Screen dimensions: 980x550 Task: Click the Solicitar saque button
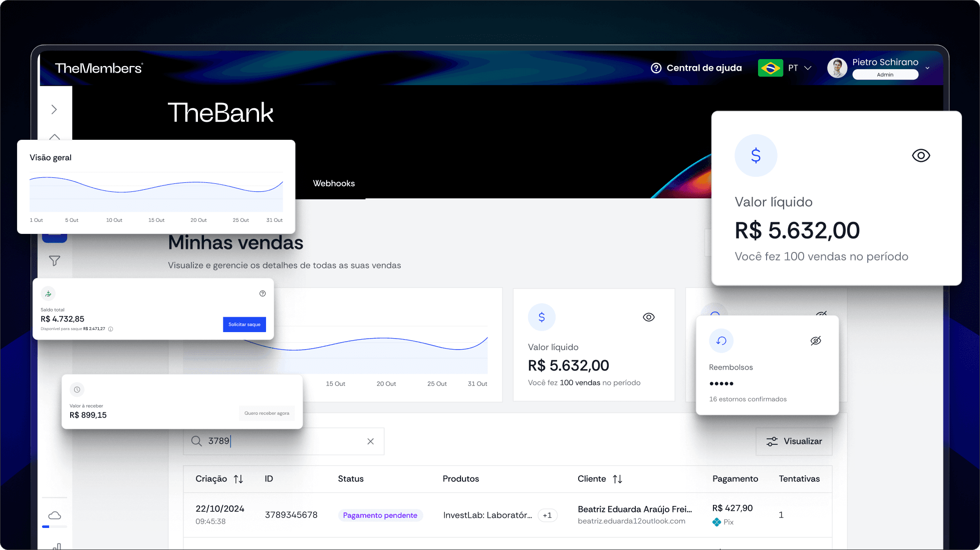pyautogui.click(x=244, y=325)
